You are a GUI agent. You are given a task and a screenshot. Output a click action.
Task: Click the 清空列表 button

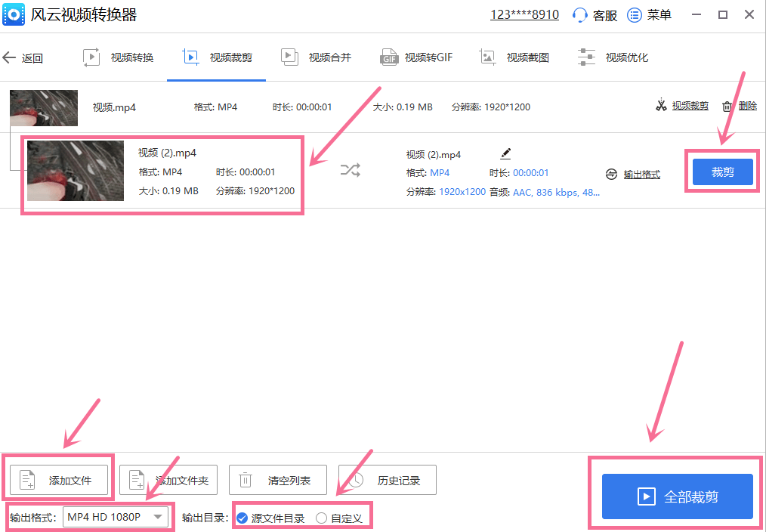pyautogui.click(x=277, y=480)
